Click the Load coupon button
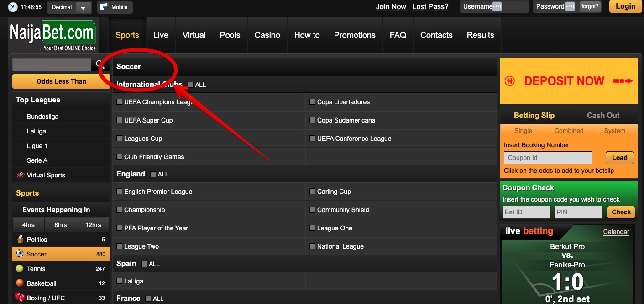 619,158
